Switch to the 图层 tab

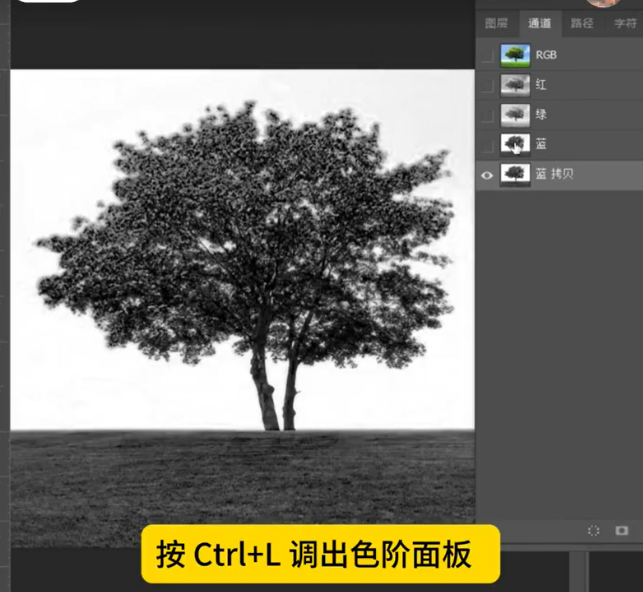[x=496, y=23]
